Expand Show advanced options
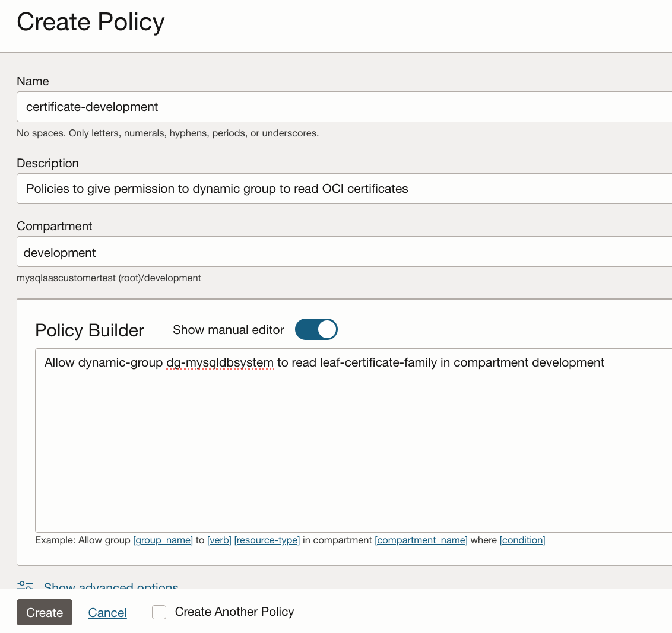The image size is (672, 633). point(111,586)
